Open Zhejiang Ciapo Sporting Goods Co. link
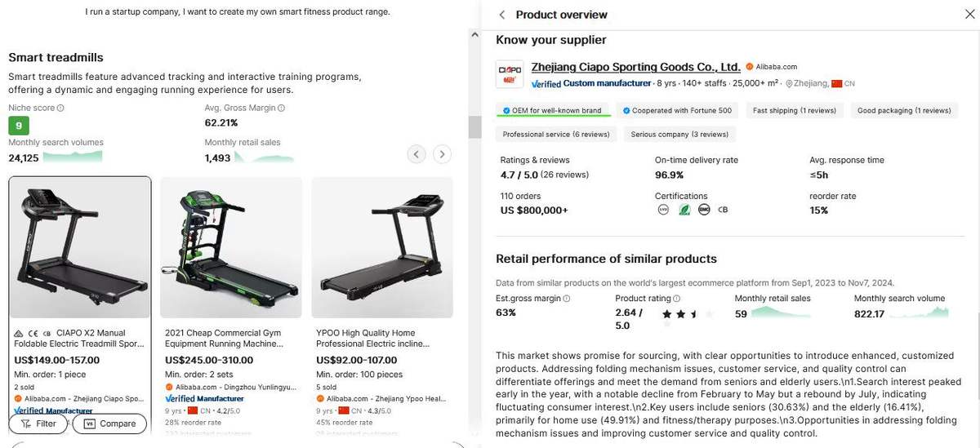The image size is (980, 448). [635, 67]
